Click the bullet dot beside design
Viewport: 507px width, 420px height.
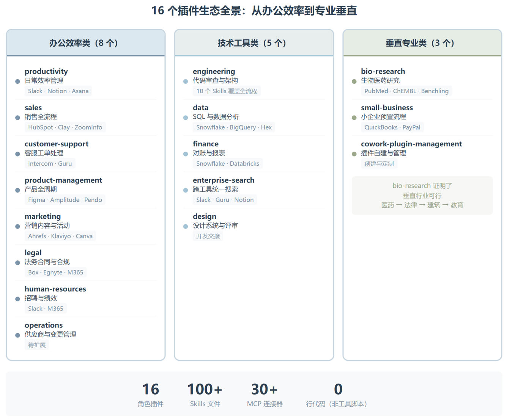pos(186,227)
